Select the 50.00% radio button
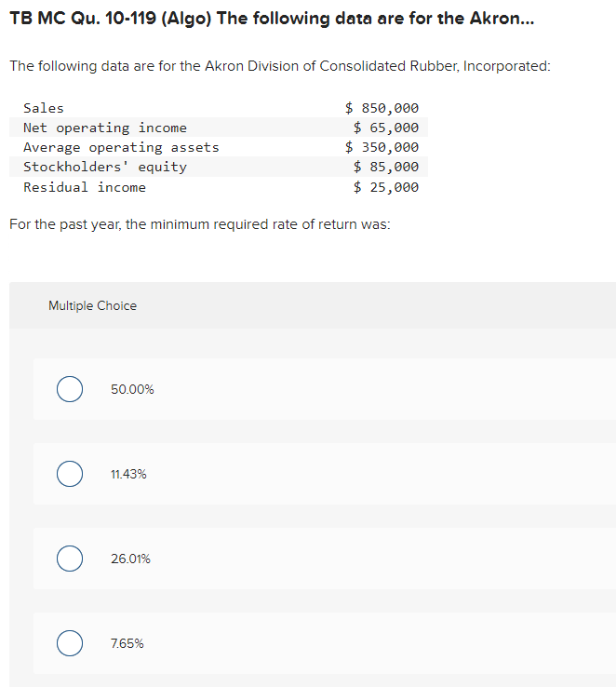 [x=69, y=389]
